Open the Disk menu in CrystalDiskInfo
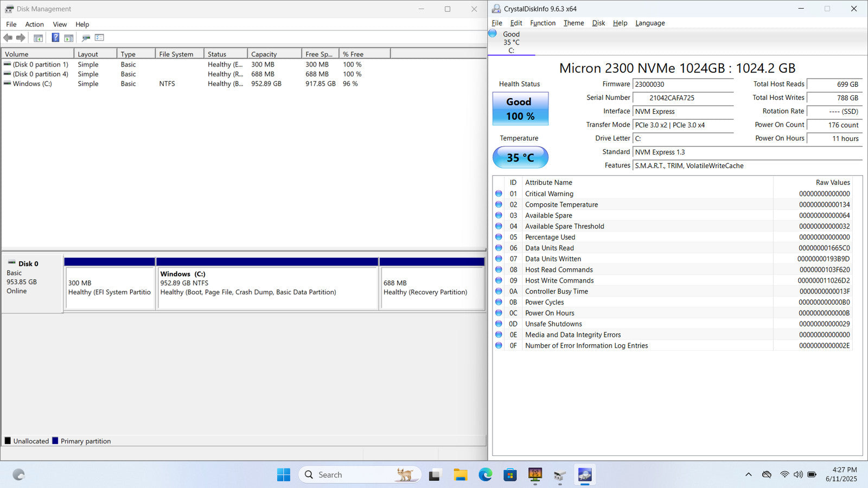 598,23
